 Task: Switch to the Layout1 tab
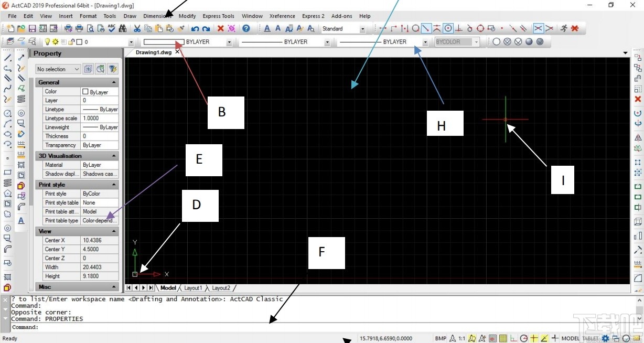tap(193, 287)
